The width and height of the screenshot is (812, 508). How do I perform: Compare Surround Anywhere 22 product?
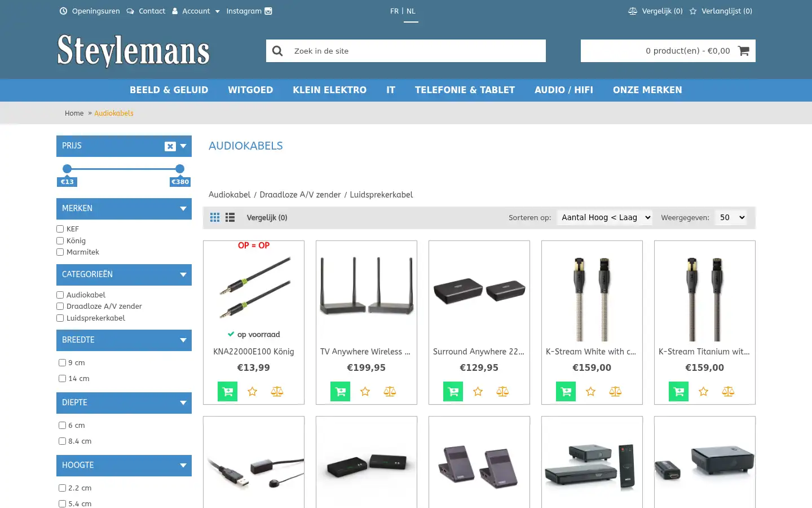[502, 391]
